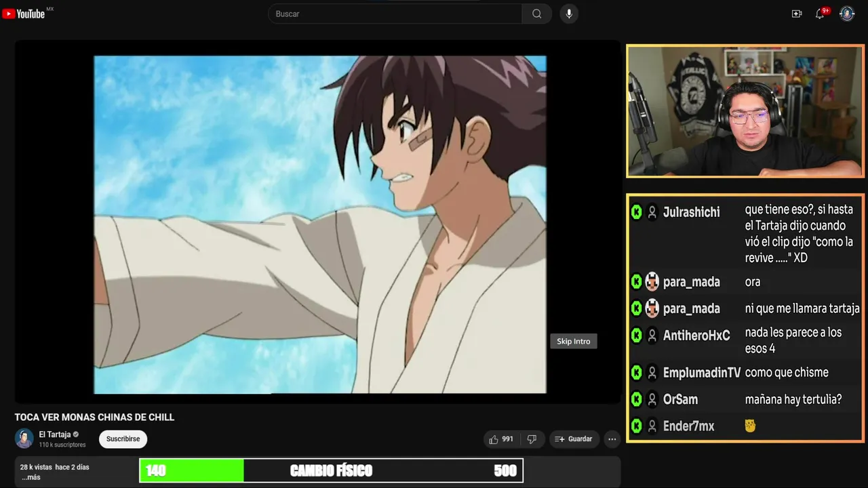Screen dimensions: 868x488
Task: Open the notifications bell
Action: [820, 14]
